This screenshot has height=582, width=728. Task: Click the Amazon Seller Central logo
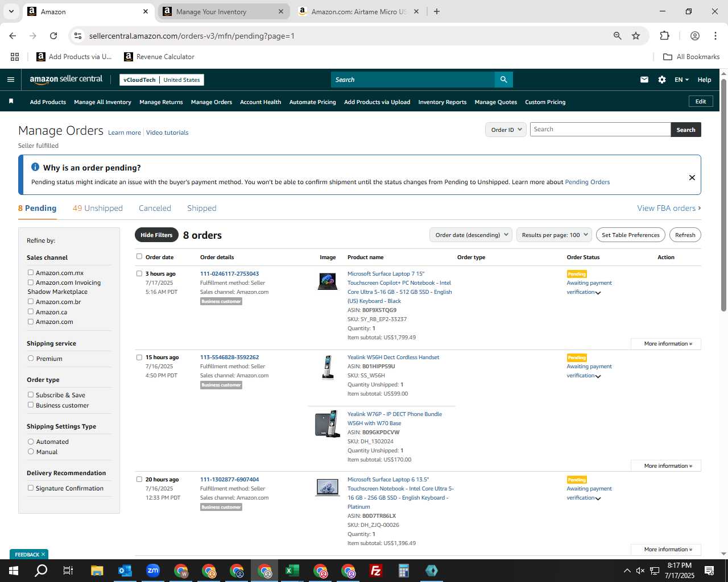[x=66, y=80]
